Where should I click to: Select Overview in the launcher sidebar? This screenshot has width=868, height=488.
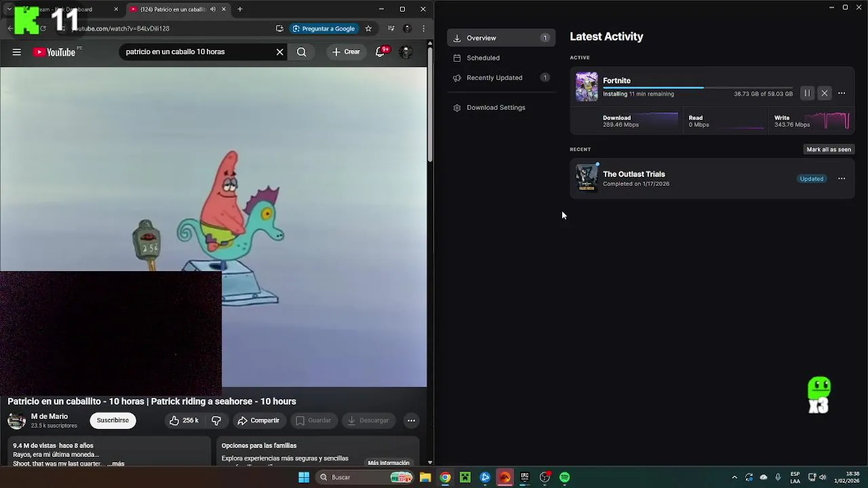click(x=501, y=38)
